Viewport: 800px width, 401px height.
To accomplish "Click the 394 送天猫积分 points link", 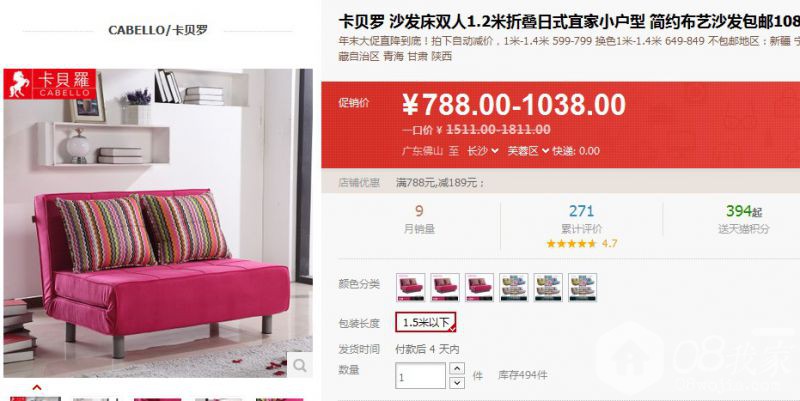I will tap(744, 219).
